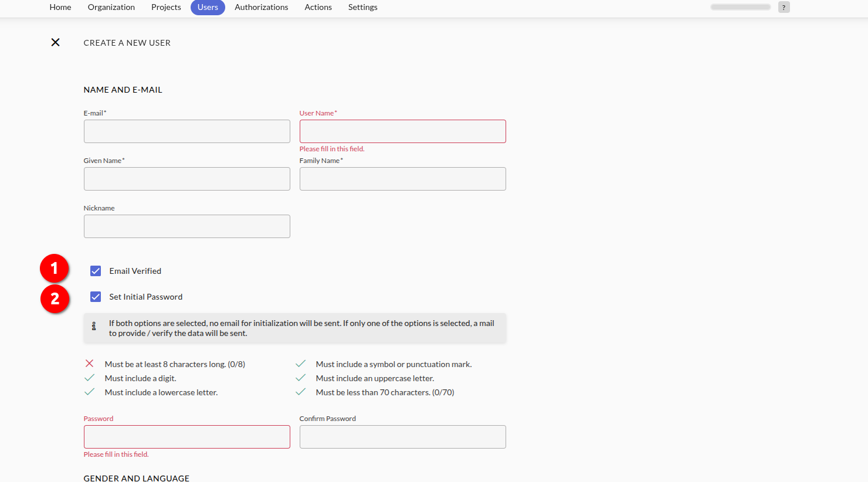Focus the Nickname field

coord(187,226)
